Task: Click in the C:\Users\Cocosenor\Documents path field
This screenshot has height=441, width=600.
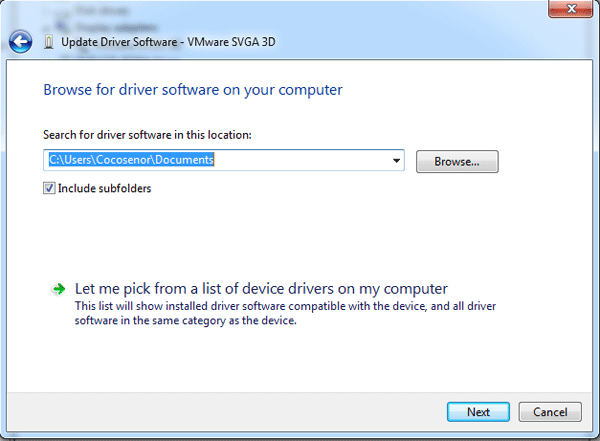Action: point(223,160)
